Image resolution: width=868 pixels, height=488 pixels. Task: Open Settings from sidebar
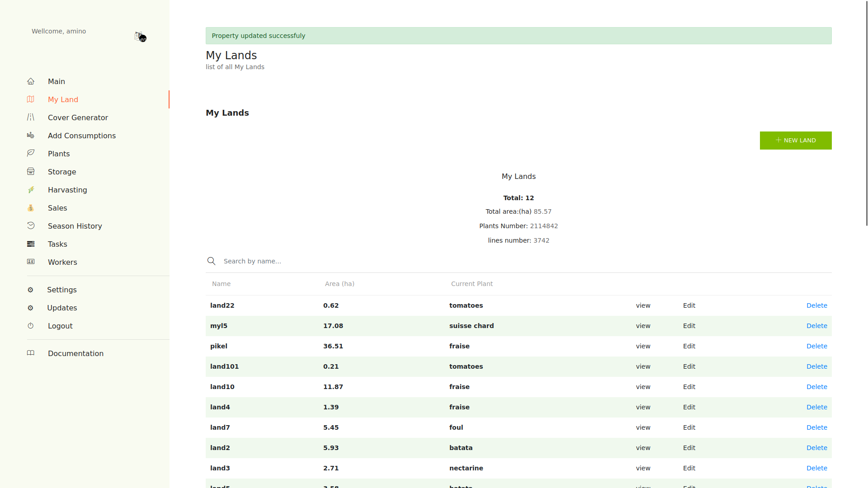[x=62, y=290]
